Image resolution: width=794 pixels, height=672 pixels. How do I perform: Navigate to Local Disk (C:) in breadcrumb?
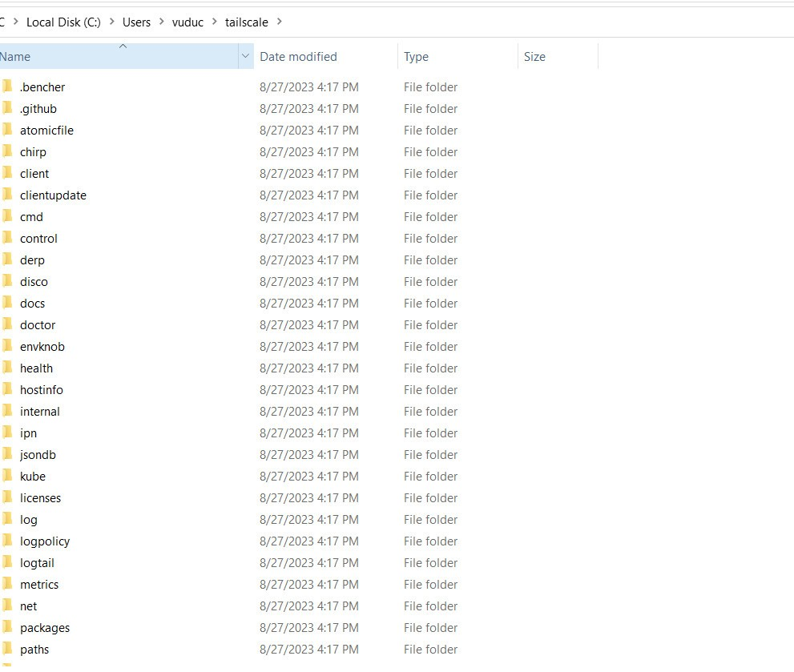click(x=63, y=22)
